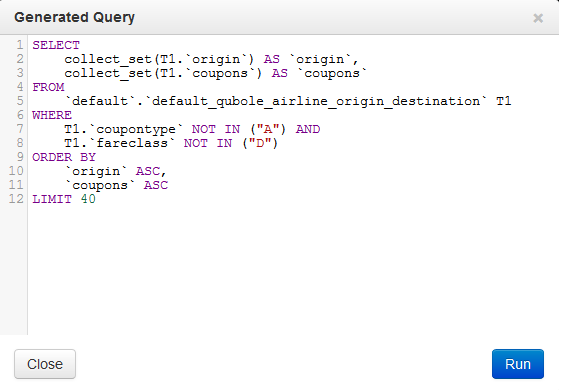Dismiss dialog with the X icon
Viewport: 564px width, 390px height.
click(x=538, y=18)
